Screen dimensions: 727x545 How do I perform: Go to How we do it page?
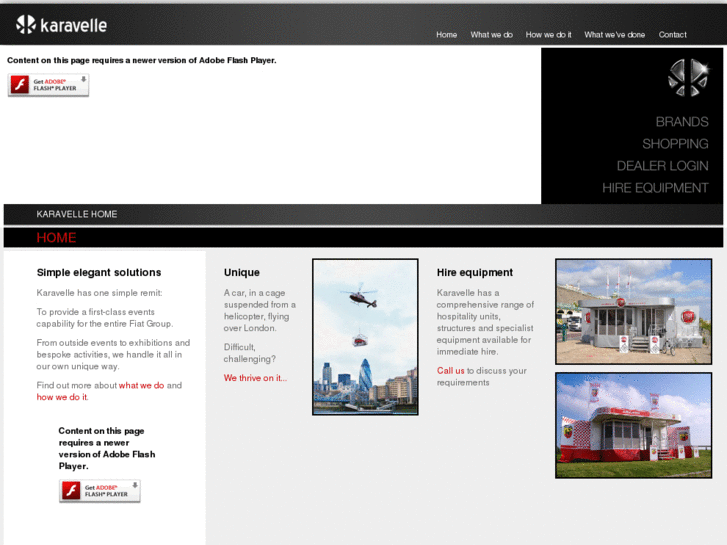pyautogui.click(x=548, y=35)
